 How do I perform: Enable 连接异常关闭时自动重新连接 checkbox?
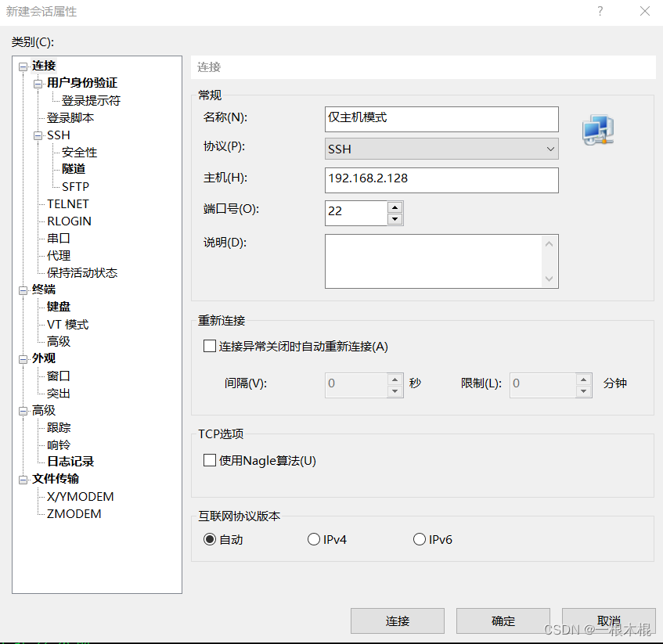coord(210,346)
